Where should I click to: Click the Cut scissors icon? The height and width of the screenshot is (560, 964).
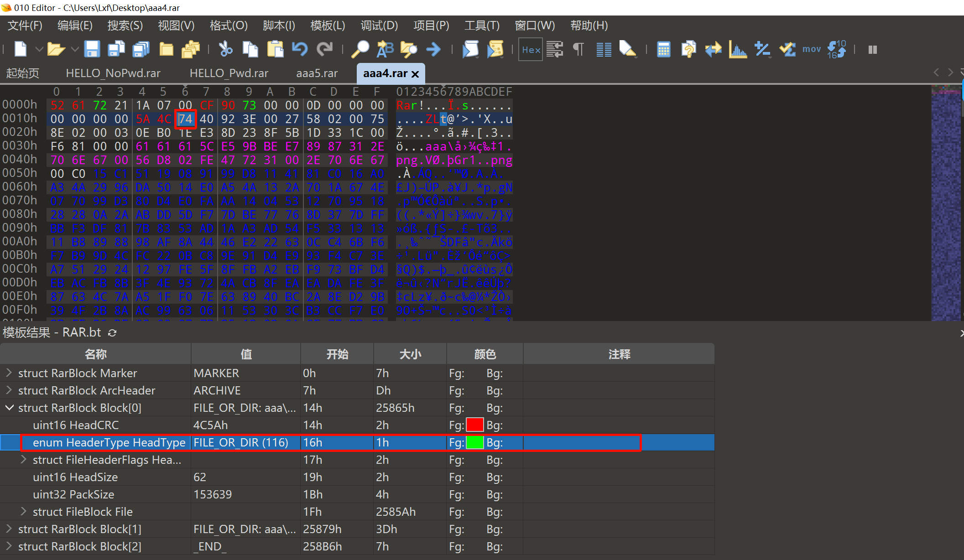pos(225,49)
